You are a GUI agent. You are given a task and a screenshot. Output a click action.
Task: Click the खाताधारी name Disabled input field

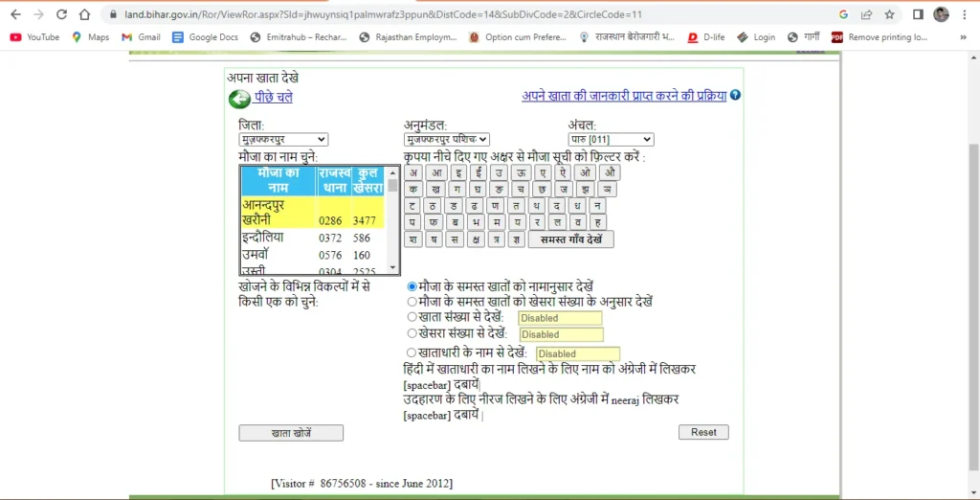tap(578, 353)
